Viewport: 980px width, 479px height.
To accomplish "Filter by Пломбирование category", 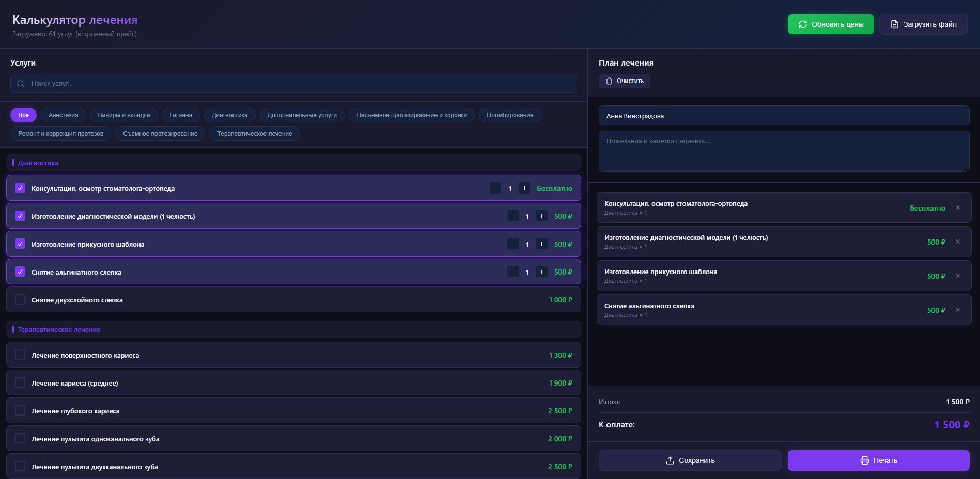I will point(510,115).
